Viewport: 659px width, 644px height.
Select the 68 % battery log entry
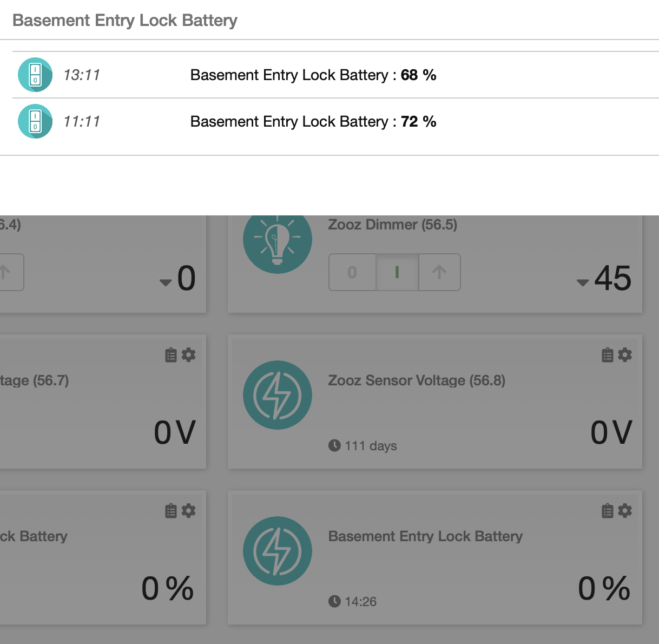[x=313, y=75]
